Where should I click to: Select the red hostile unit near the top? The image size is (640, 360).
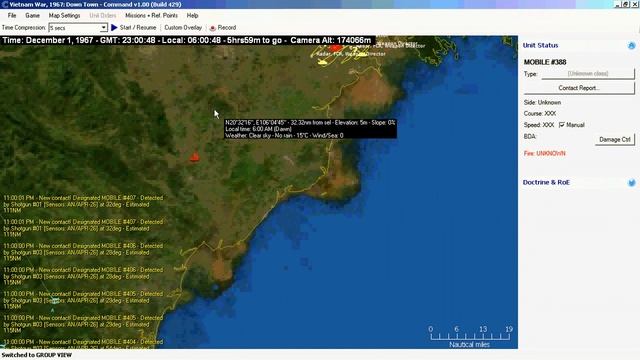pos(336,48)
